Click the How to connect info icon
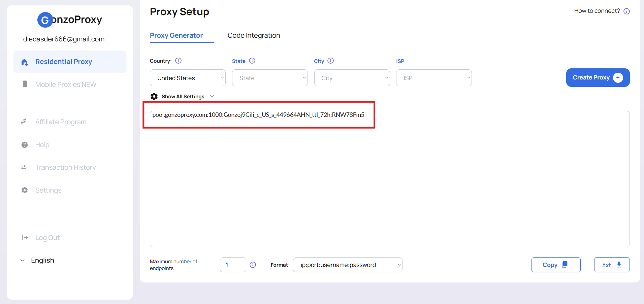Viewport: 644px width, 304px height. (x=626, y=11)
